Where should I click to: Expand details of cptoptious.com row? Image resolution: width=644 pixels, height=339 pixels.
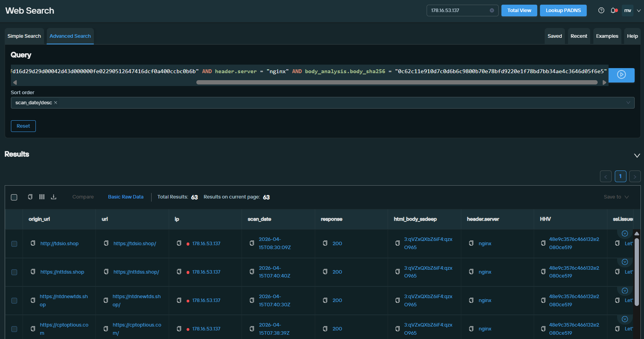tap(625, 319)
